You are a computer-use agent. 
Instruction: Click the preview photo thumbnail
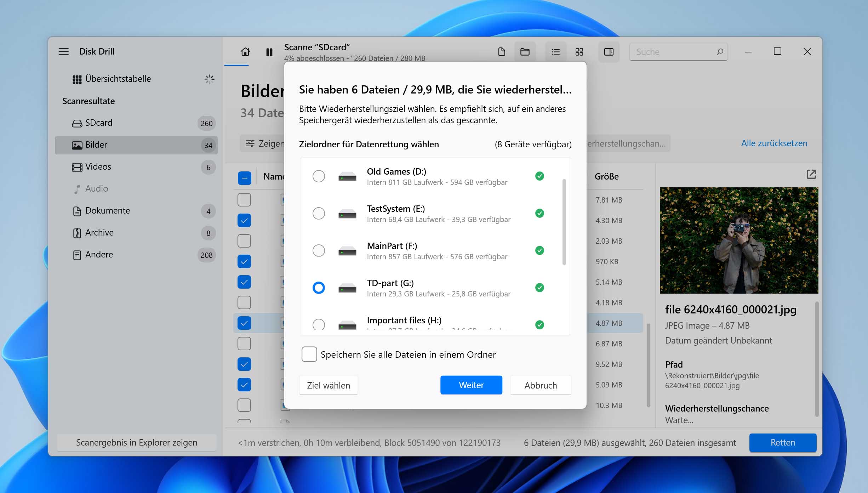click(739, 240)
